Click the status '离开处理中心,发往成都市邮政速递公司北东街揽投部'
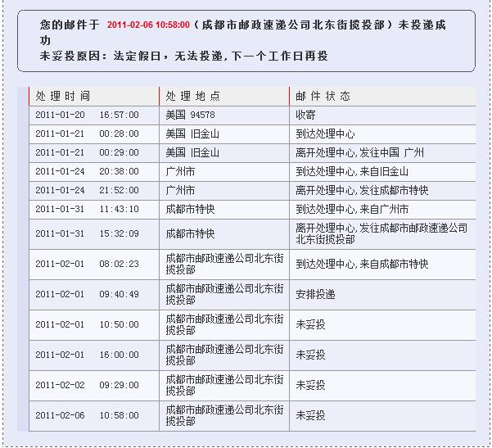 (x=381, y=234)
